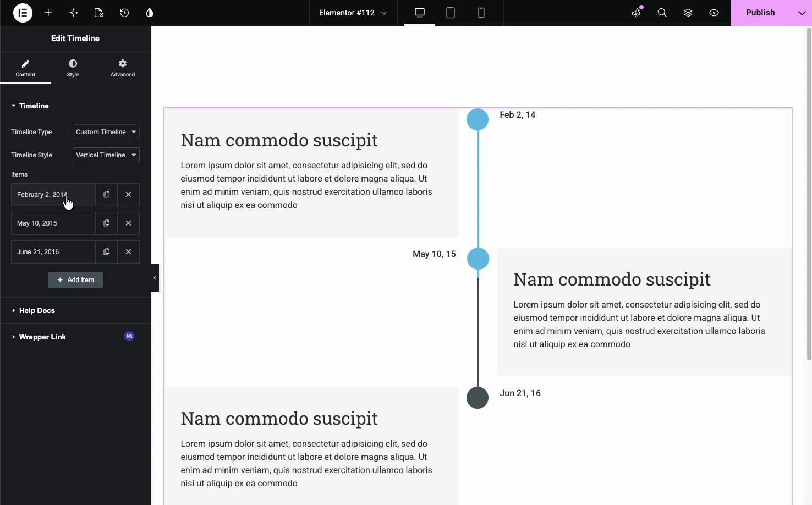The image size is (812, 505).
Task: Open document settings page icon
Action: 99,13
